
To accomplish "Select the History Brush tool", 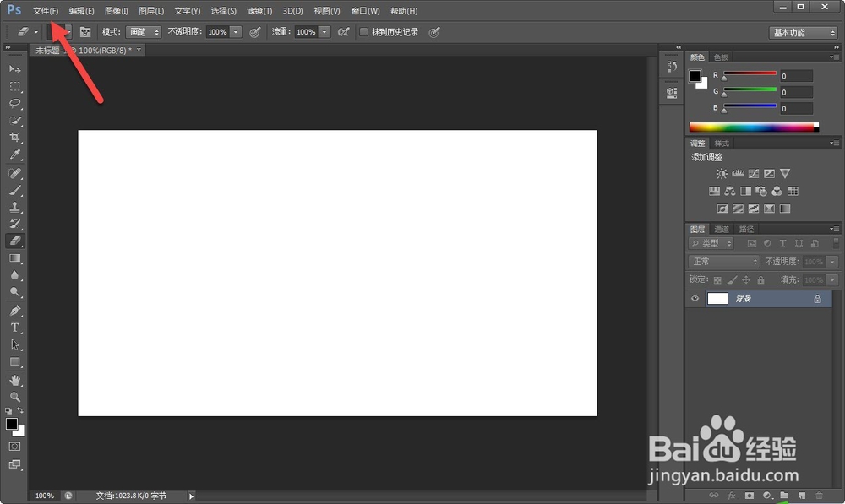I will point(14,224).
